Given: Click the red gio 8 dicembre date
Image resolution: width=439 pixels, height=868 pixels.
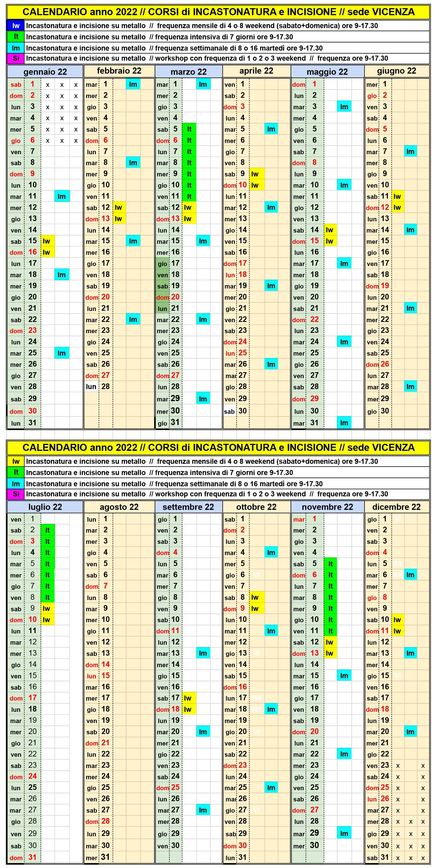Looking at the screenshot, I should 378,597.
